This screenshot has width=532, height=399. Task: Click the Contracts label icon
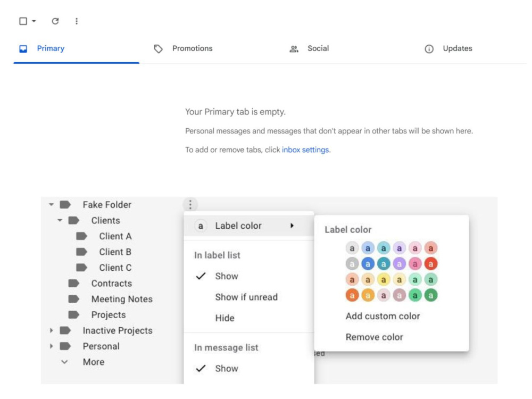[x=73, y=284]
